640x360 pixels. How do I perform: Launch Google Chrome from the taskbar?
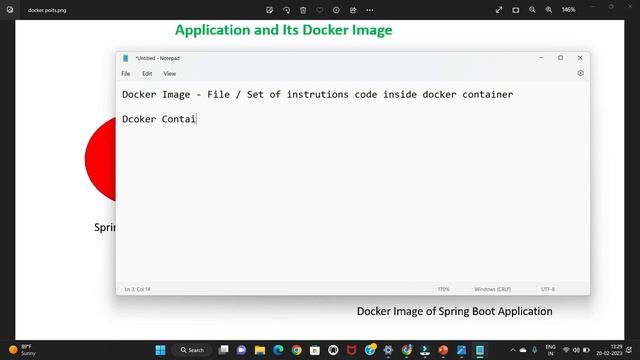click(x=296, y=350)
